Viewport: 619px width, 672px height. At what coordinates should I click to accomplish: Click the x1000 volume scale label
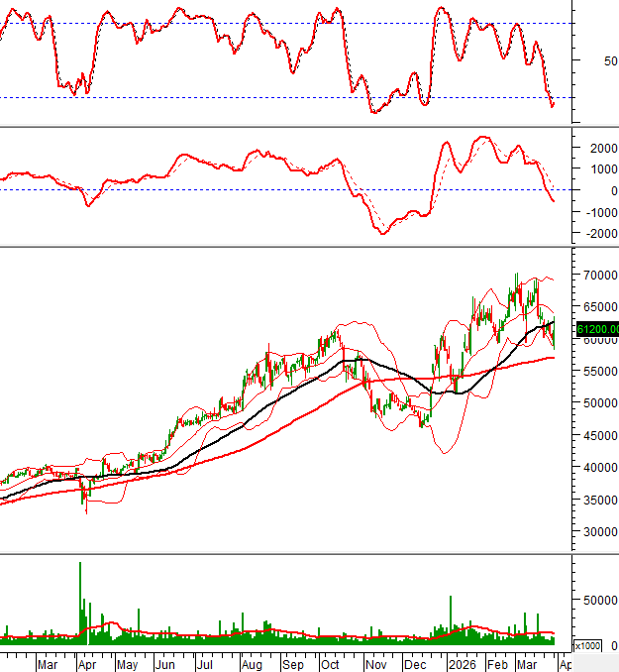(587, 645)
